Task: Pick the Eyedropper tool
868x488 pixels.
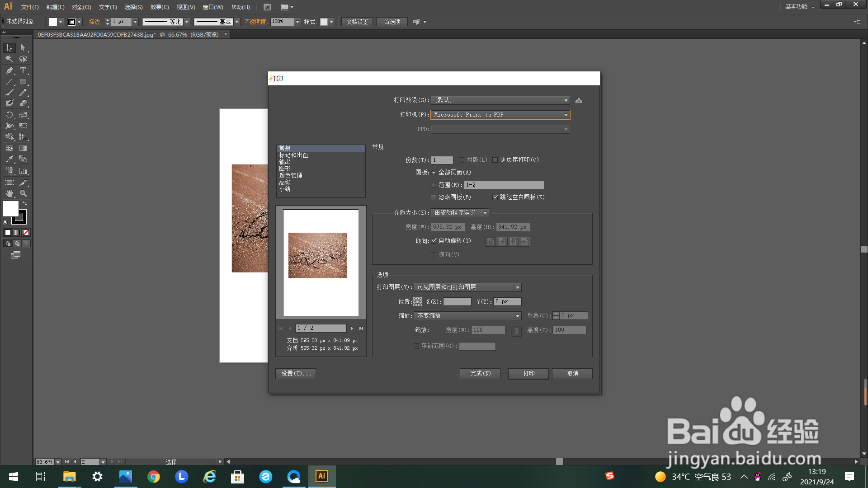Action: pos(9,160)
